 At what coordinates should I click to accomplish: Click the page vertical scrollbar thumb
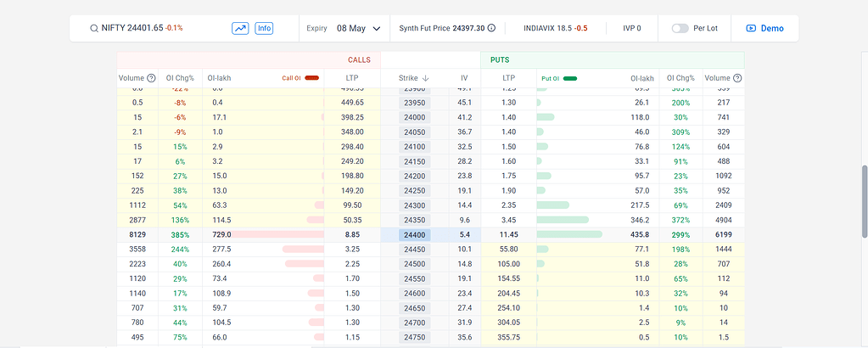tap(865, 202)
